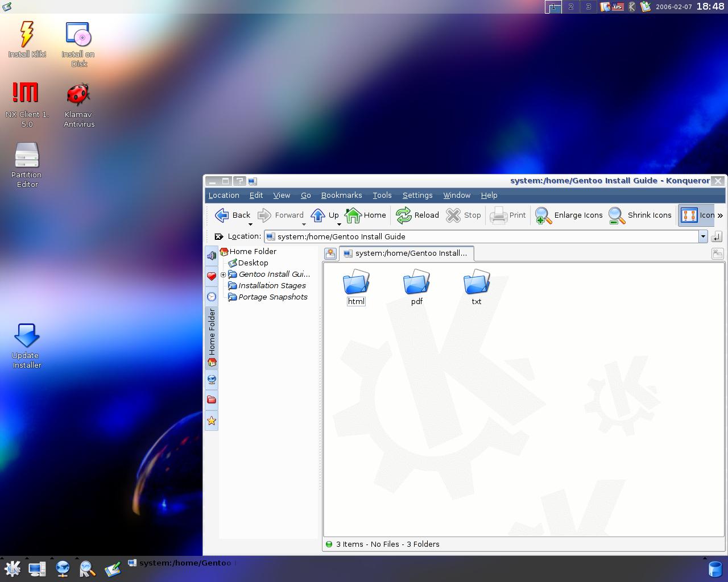This screenshot has width=728, height=582.
Task: Open the Tools menu
Action: point(382,195)
